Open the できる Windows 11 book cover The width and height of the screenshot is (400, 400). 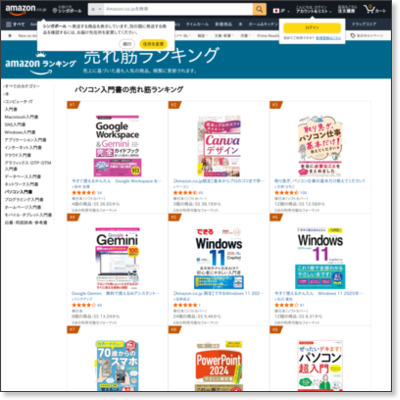click(219, 258)
